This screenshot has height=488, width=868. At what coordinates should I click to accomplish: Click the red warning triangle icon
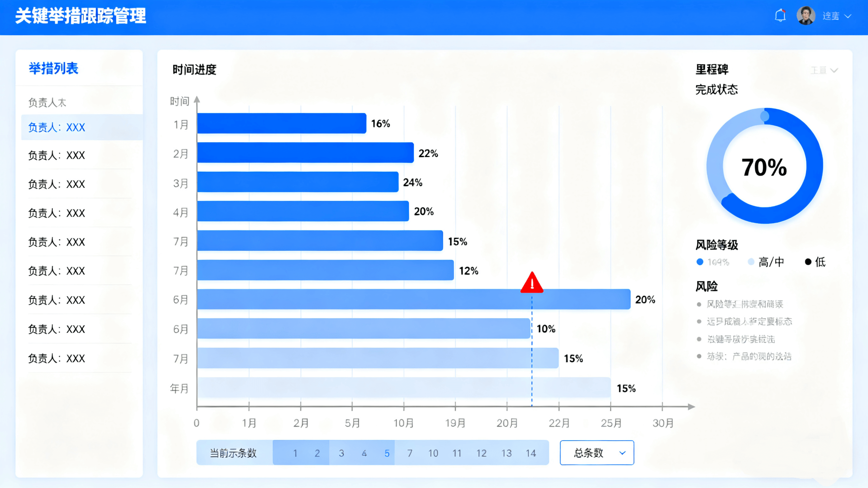532,283
